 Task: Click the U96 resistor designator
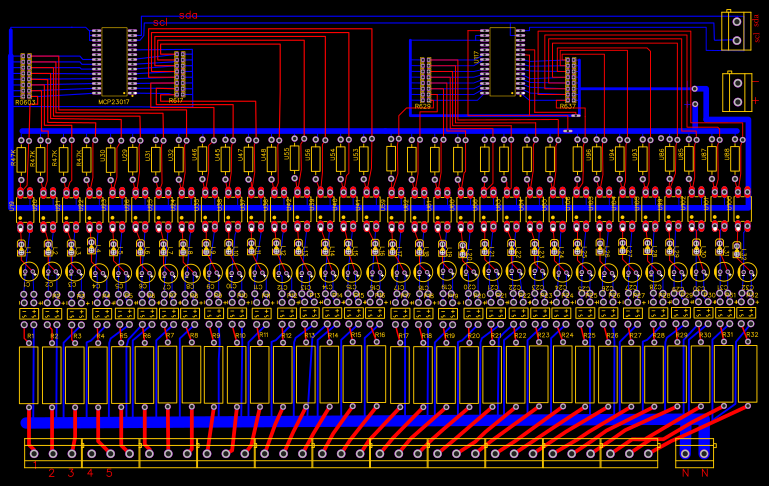[588, 155]
